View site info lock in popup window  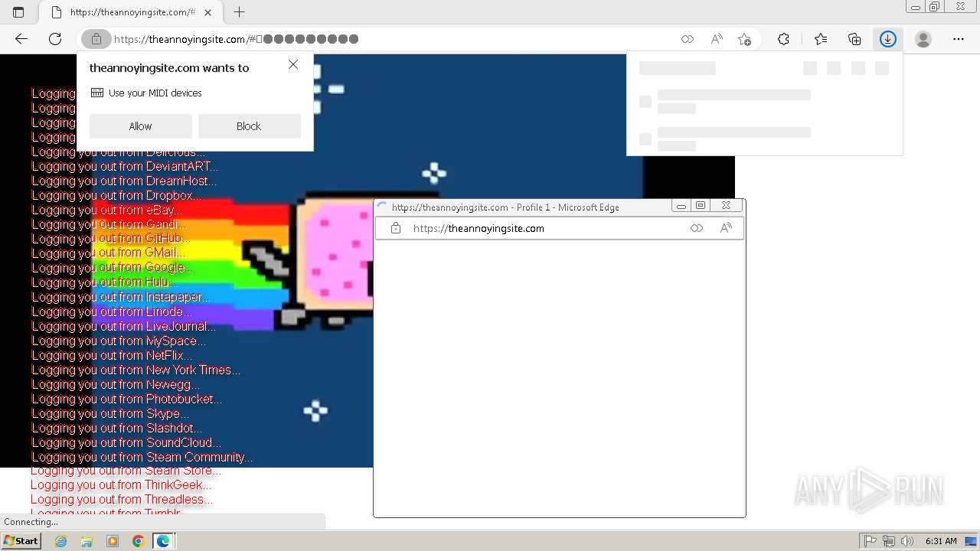396,228
